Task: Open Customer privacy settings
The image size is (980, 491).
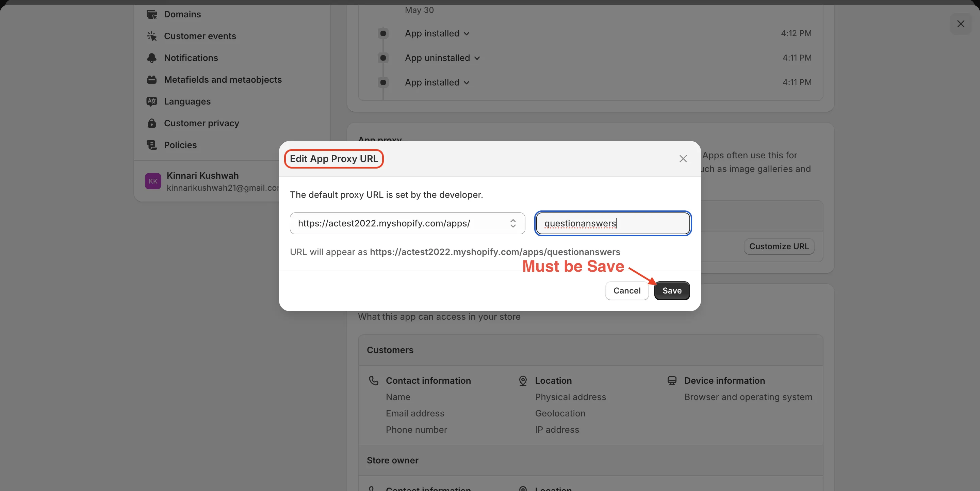Action: (202, 123)
